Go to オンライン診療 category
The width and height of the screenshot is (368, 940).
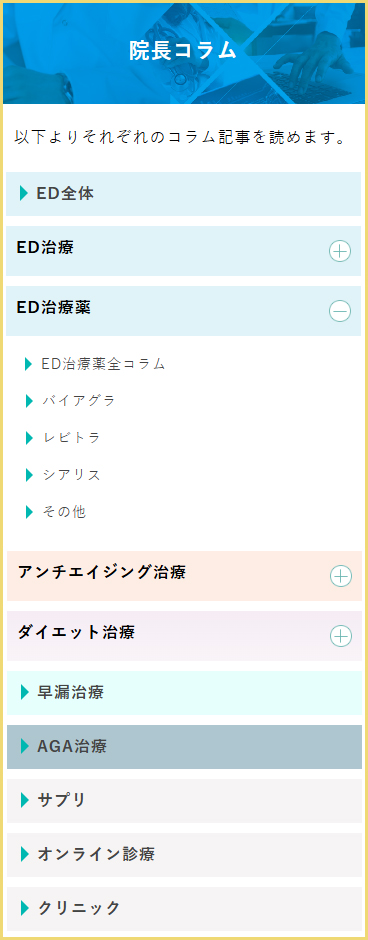pyautogui.click(x=185, y=854)
